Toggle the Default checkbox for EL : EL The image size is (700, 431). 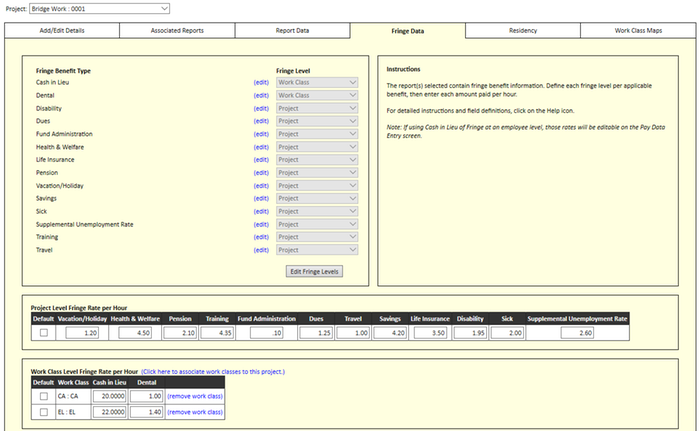point(43,411)
